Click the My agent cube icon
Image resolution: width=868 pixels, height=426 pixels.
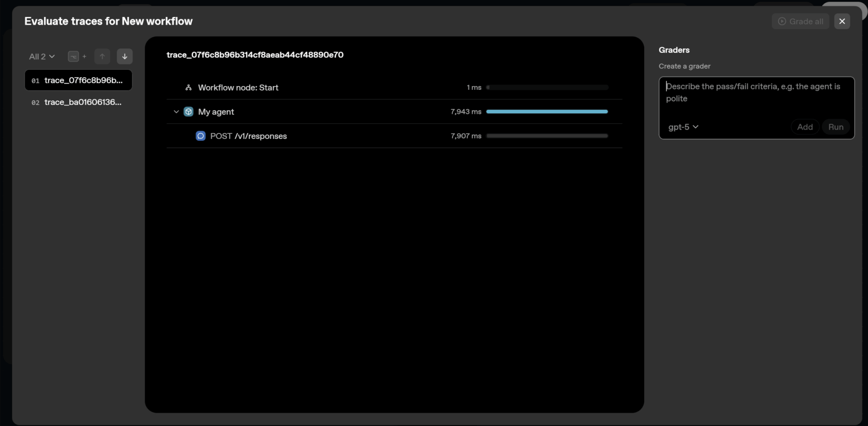click(189, 112)
